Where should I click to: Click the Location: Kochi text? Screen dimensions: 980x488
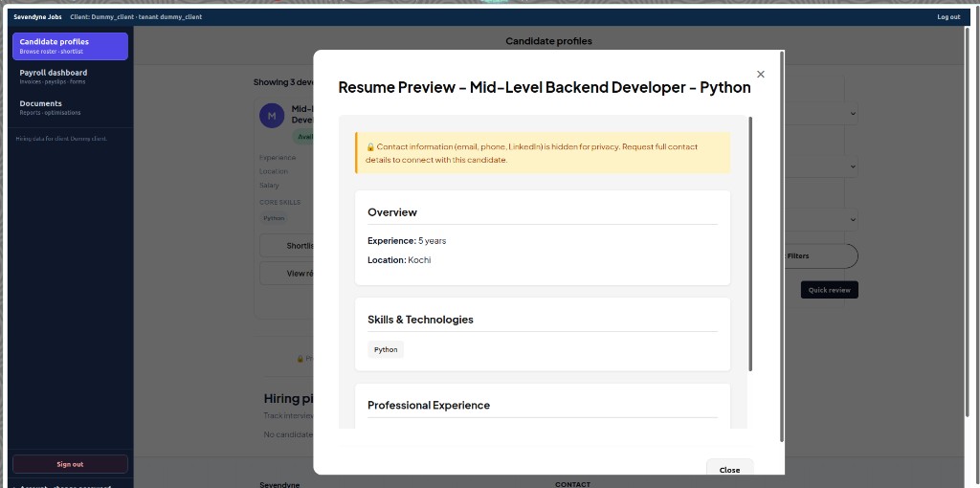tap(399, 260)
